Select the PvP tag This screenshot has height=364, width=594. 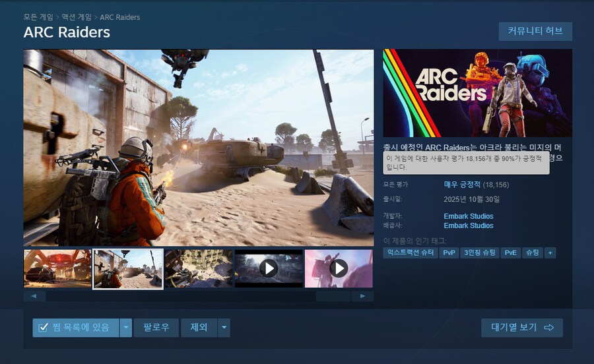click(x=449, y=253)
